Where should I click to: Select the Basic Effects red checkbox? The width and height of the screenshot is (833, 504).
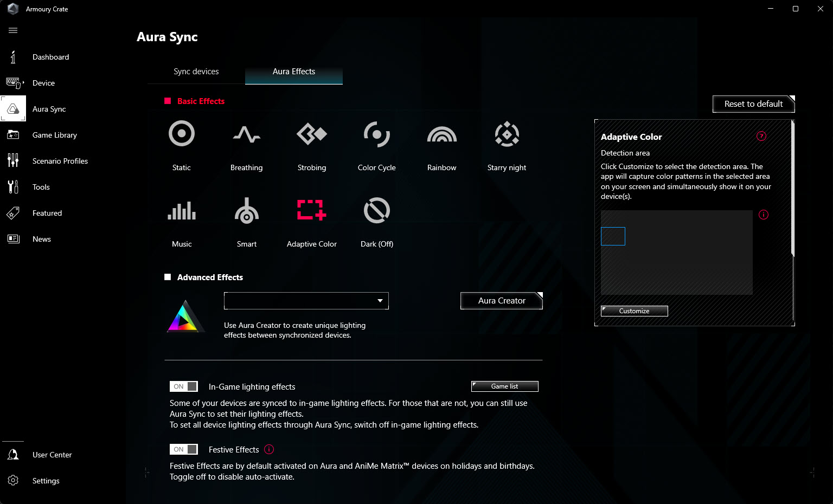(x=168, y=101)
